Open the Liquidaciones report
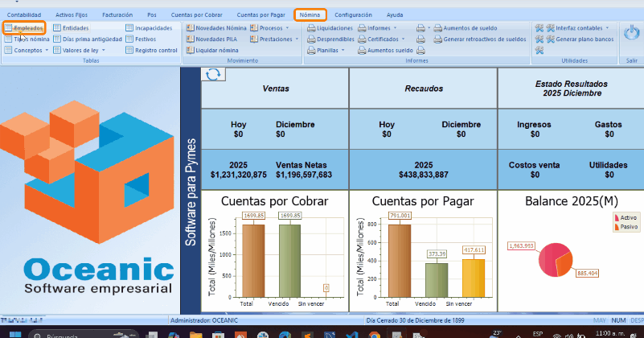 330,27
